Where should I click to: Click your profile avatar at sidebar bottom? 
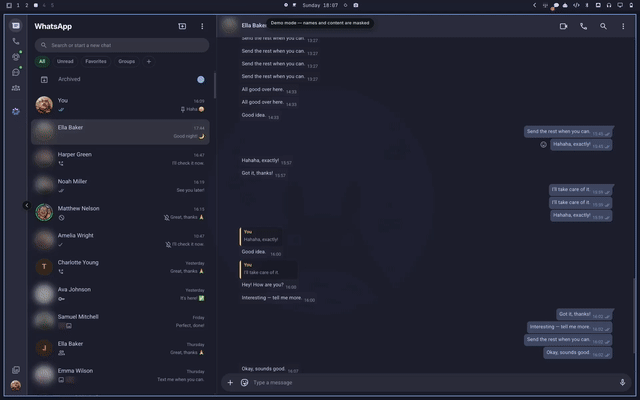coord(16,385)
